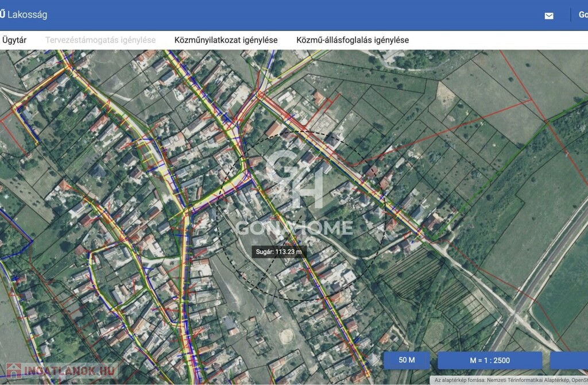Click the Ingatlanok.hu logo
The width and height of the screenshot is (588, 385).
[x=59, y=371]
